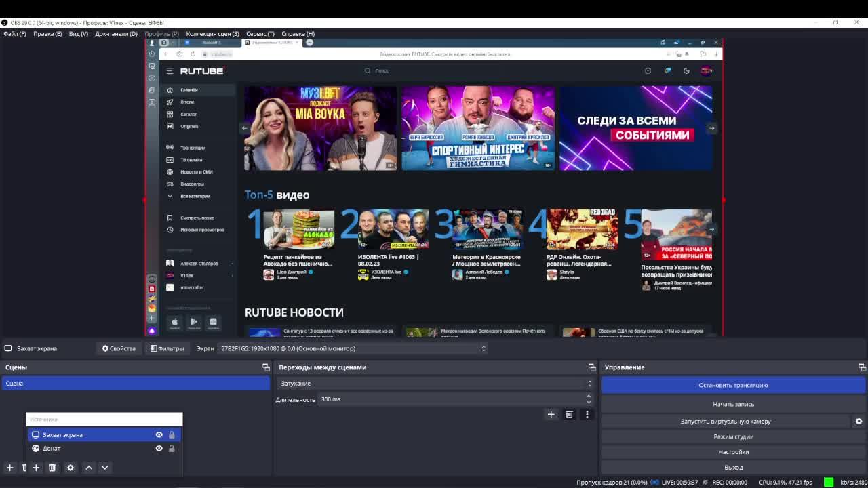Open ТВ онлайн in RUTUBE sidebar
868x488 pixels.
pos(197,160)
